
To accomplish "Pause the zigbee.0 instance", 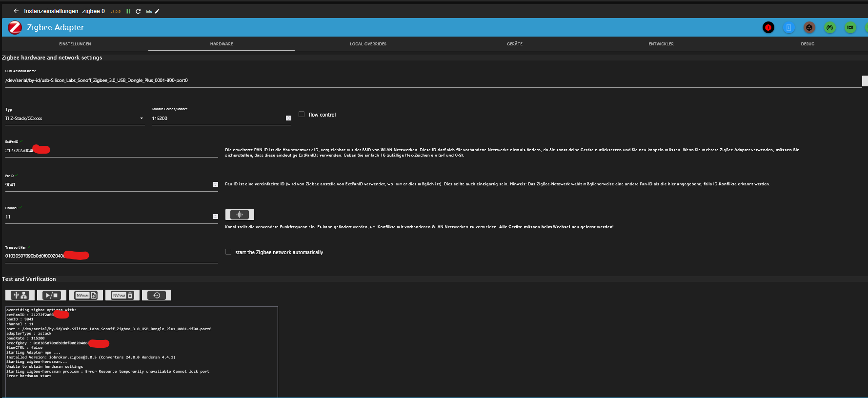I will pos(128,11).
